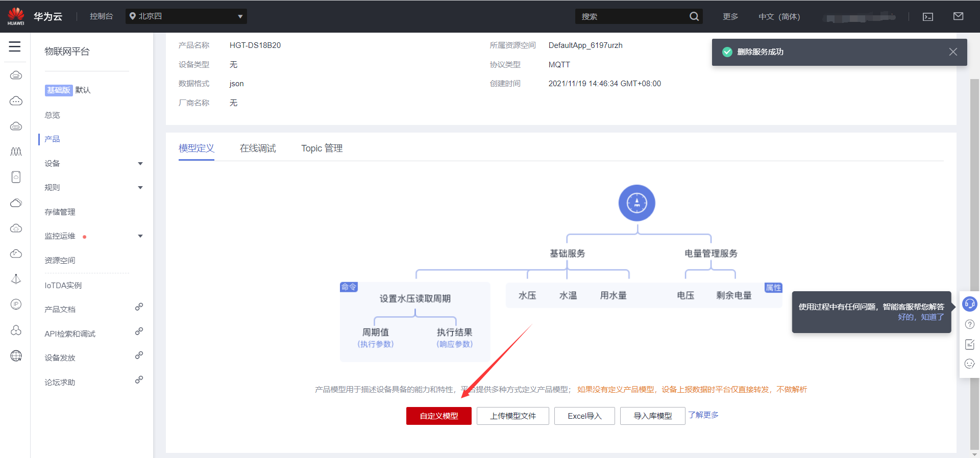Click the globe sidebar icon
The height and width of the screenshot is (458, 980).
[16, 355]
